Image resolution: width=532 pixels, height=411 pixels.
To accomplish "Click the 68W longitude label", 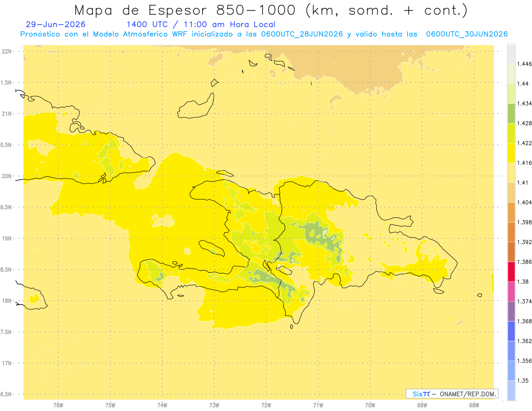I will [474, 405].
